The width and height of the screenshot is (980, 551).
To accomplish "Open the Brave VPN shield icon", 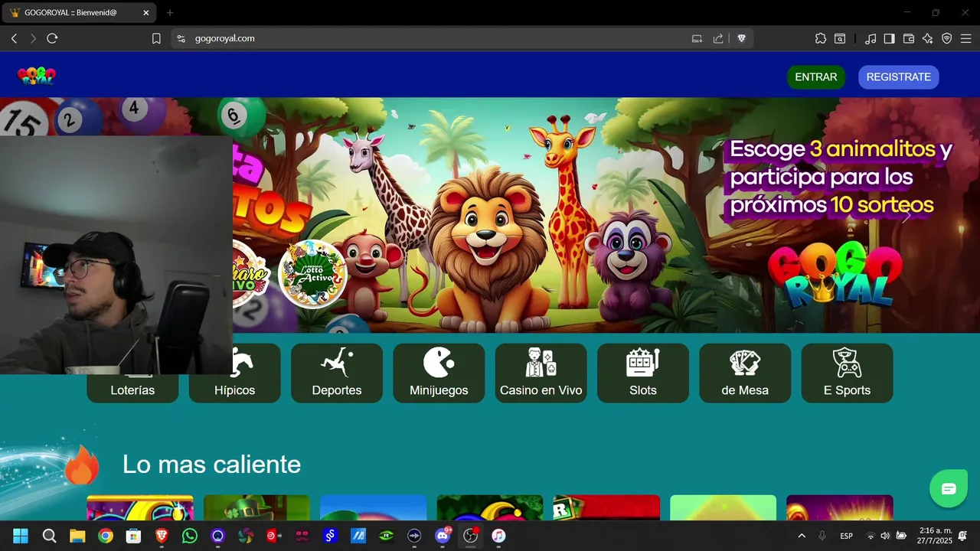I will [947, 38].
